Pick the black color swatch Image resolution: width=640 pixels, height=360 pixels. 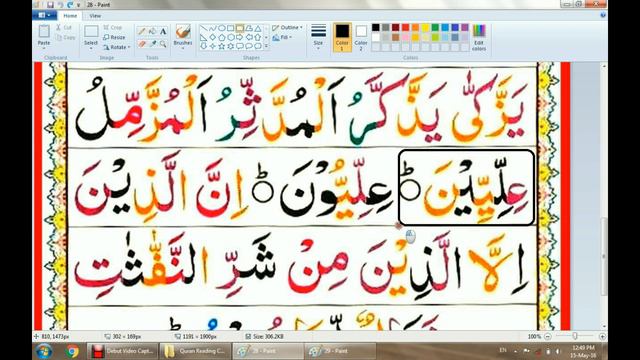coord(376,27)
